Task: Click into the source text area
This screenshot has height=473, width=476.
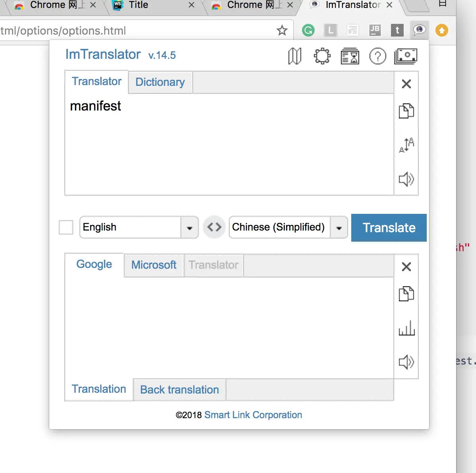Action: pos(229,144)
